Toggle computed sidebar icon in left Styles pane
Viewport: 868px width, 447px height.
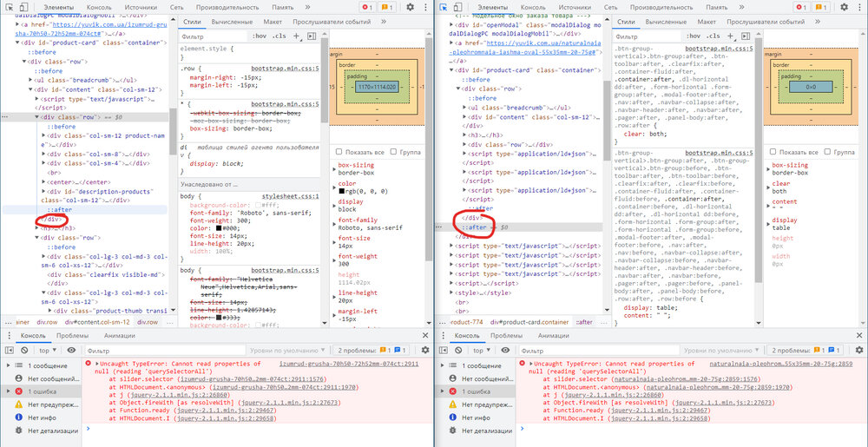311,36
